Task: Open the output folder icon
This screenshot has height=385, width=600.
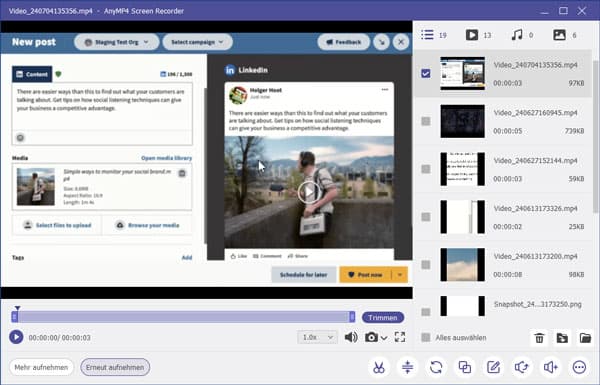Action: pos(585,338)
